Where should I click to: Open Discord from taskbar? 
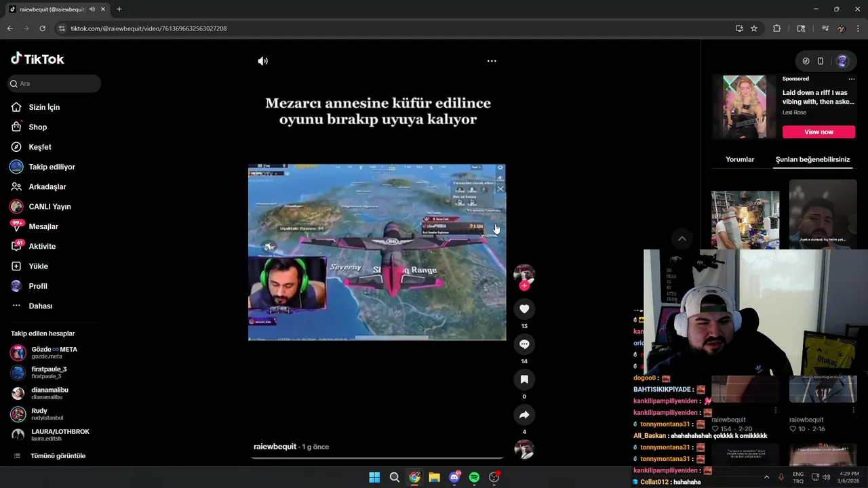click(x=454, y=477)
